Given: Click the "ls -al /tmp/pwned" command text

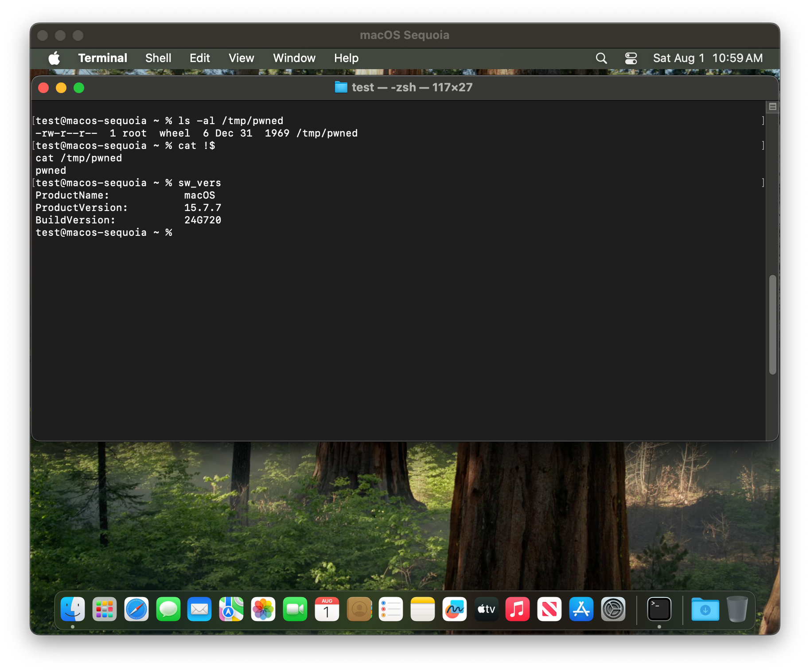Looking at the screenshot, I should click(x=230, y=121).
